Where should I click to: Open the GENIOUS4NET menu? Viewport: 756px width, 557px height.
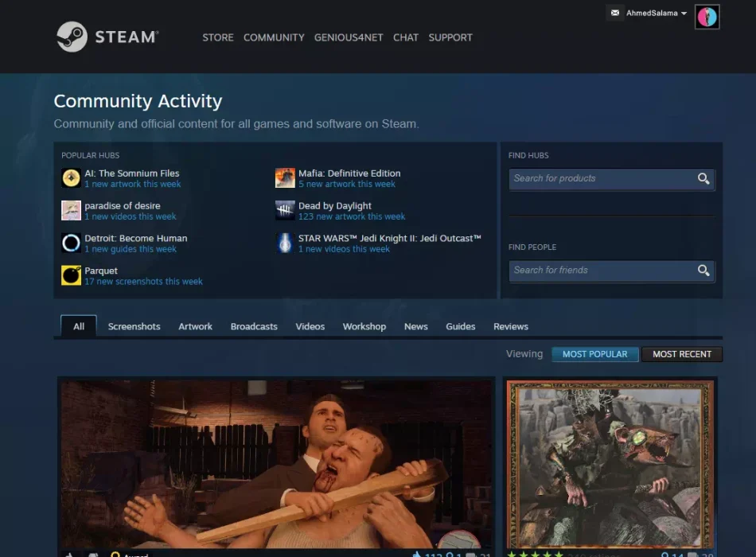[349, 37]
